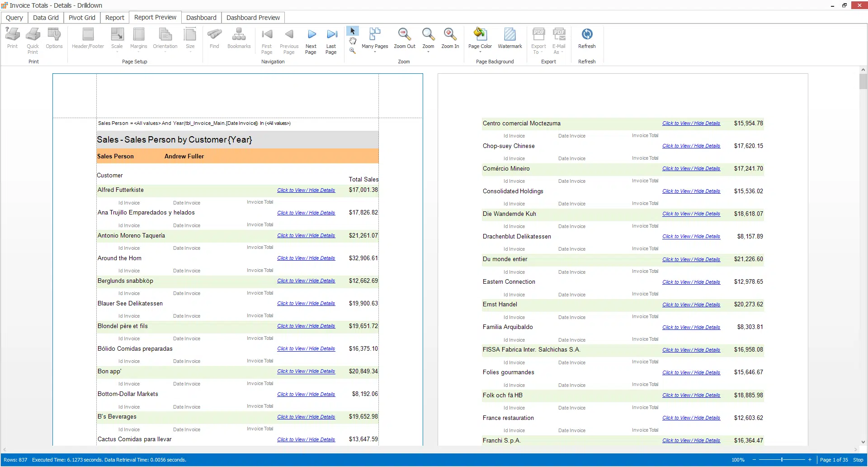Click the vertical scrollbar down arrow
Viewport: 868px width, 467px height.
point(863,442)
